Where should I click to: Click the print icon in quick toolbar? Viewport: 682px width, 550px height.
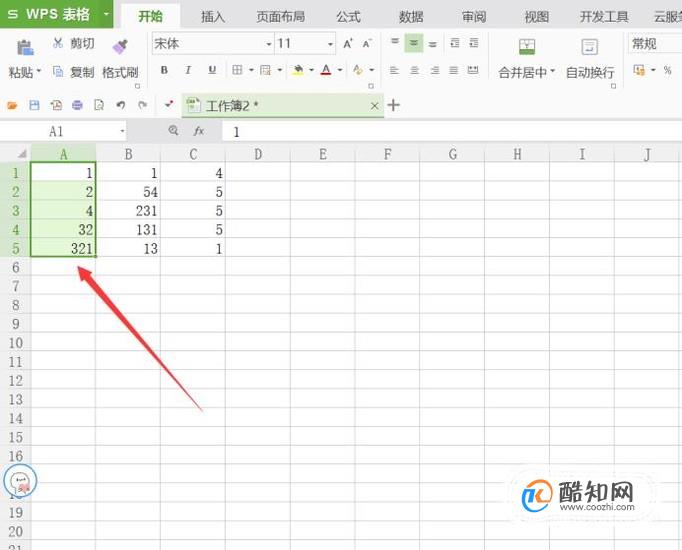pos(77,105)
